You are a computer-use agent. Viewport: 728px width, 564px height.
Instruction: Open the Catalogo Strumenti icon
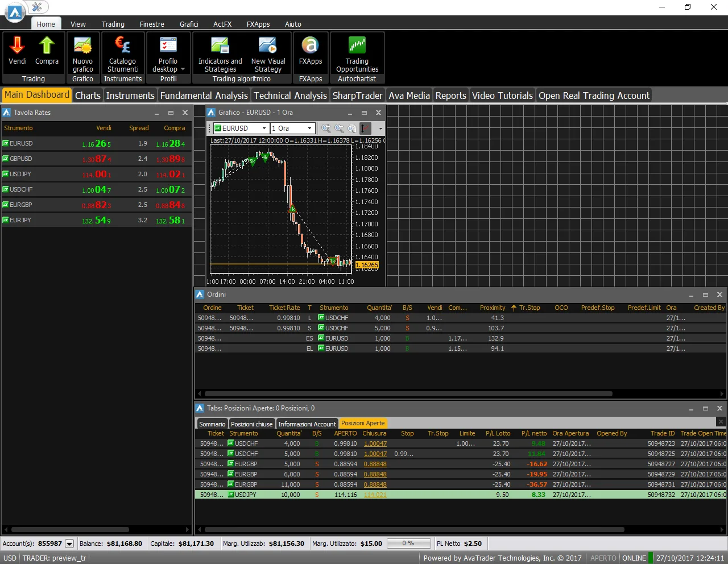click(x=122, y=45)
